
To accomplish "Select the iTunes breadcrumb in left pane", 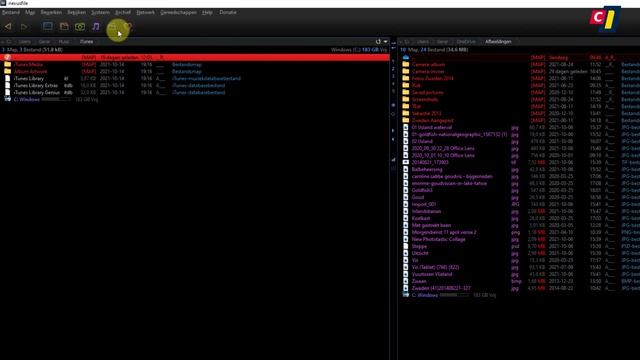I will [x=87, y=42].
